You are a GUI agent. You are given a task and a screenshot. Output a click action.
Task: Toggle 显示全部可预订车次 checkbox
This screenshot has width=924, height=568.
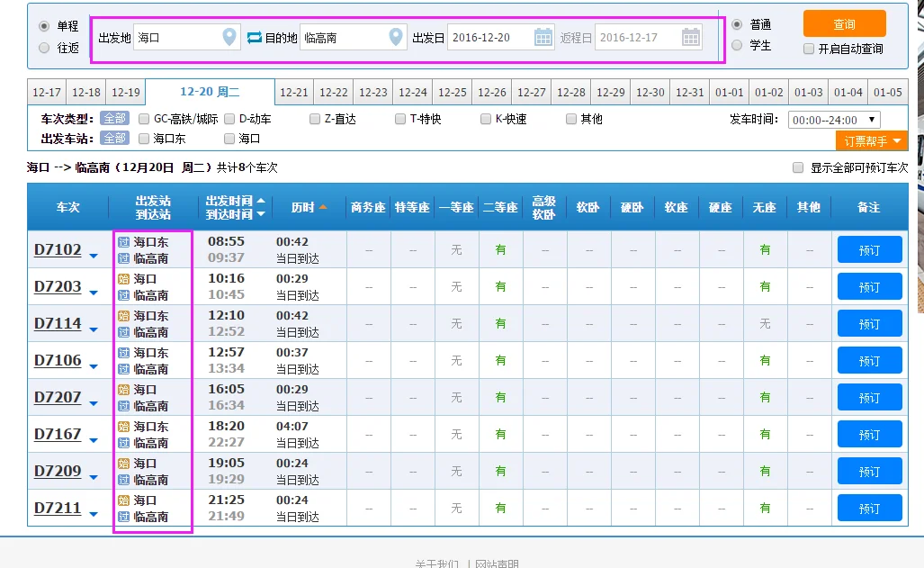[x=797, y=167]
